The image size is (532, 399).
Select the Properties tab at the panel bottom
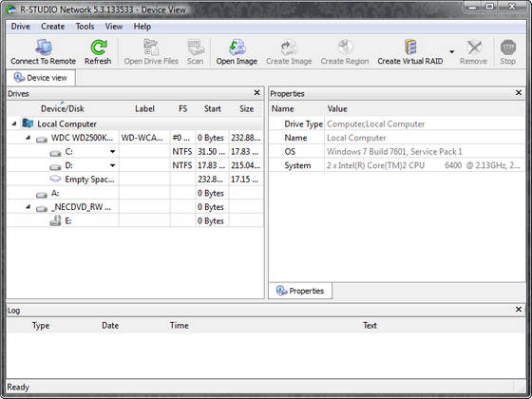coord(300,291)
